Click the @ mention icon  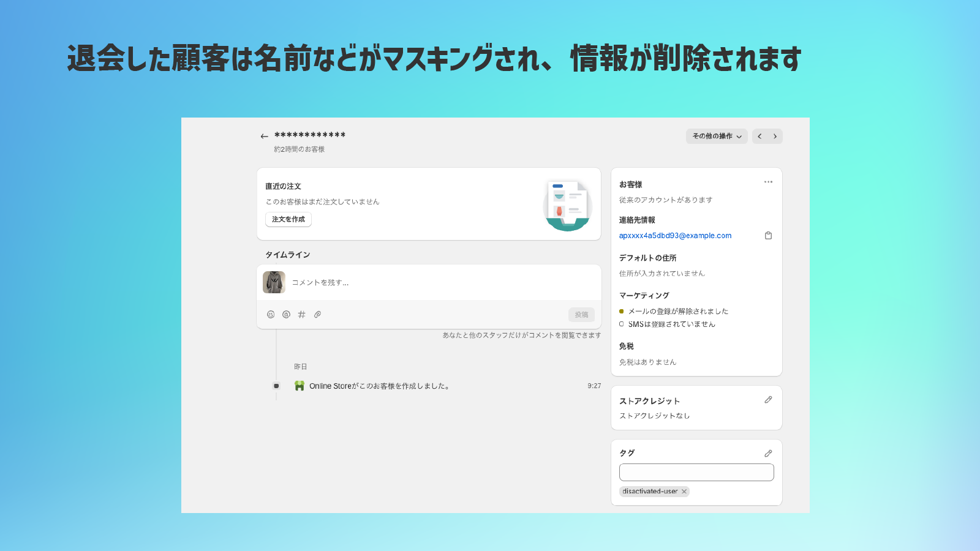click(x=285, y=314)
